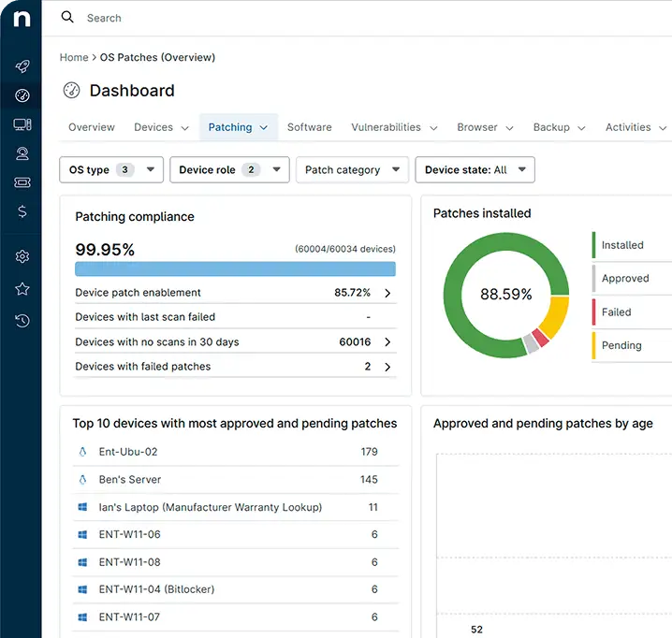Expand the Backup tab chevron

pos(581,128)
